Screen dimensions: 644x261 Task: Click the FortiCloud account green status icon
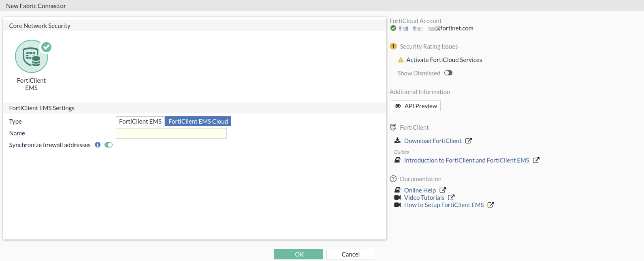[393, 28]
